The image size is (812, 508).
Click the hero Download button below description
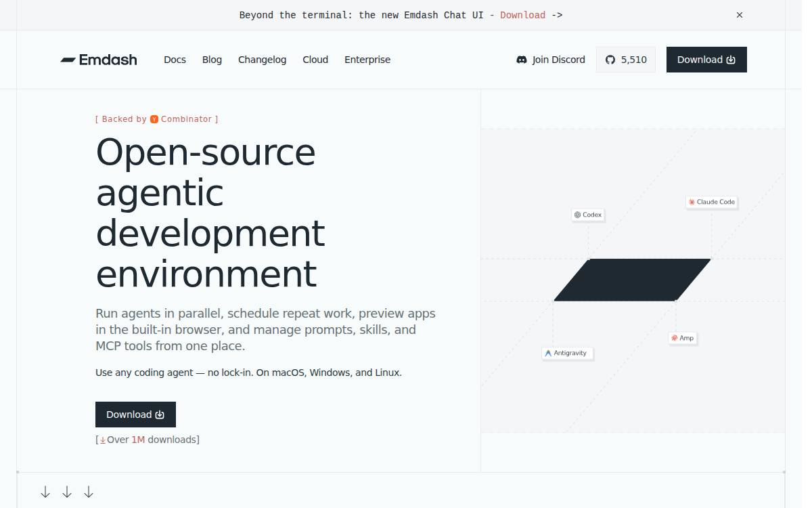[x=135, y=415]
